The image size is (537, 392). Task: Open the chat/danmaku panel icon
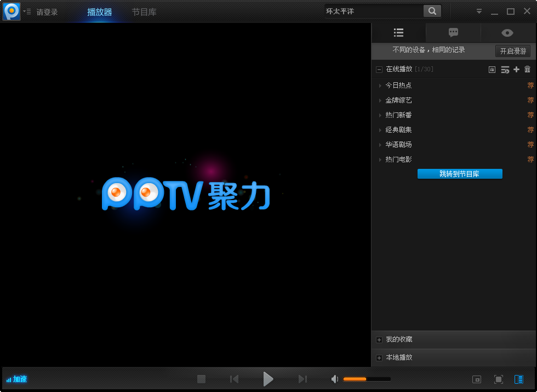[453, 32]
